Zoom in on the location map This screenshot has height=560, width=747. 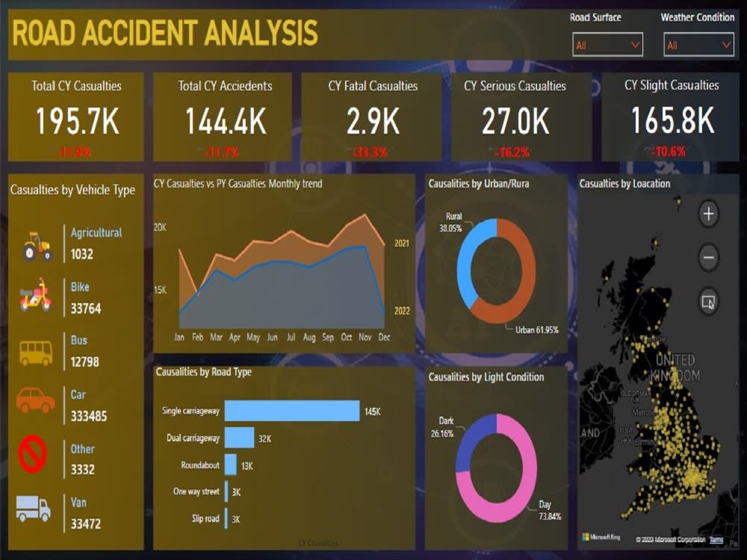(707, 214)
